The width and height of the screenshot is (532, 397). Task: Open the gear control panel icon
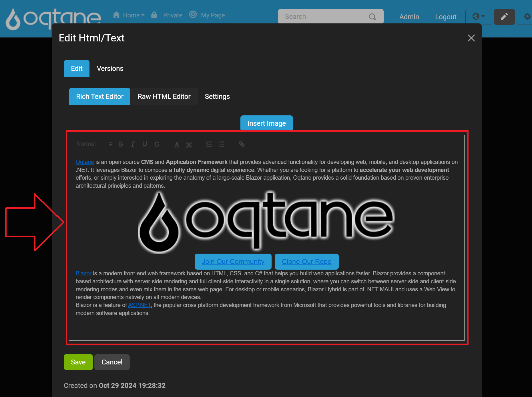[x=527, y=17]
